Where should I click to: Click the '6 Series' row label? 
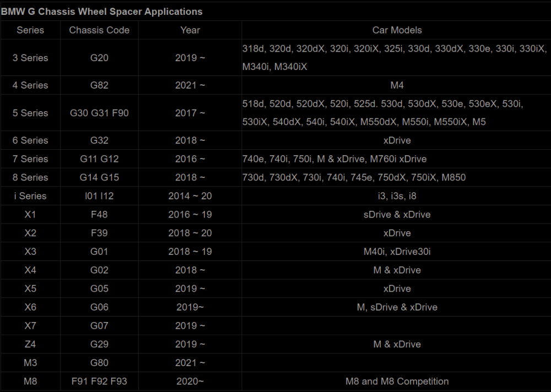(x=30, y=140)
